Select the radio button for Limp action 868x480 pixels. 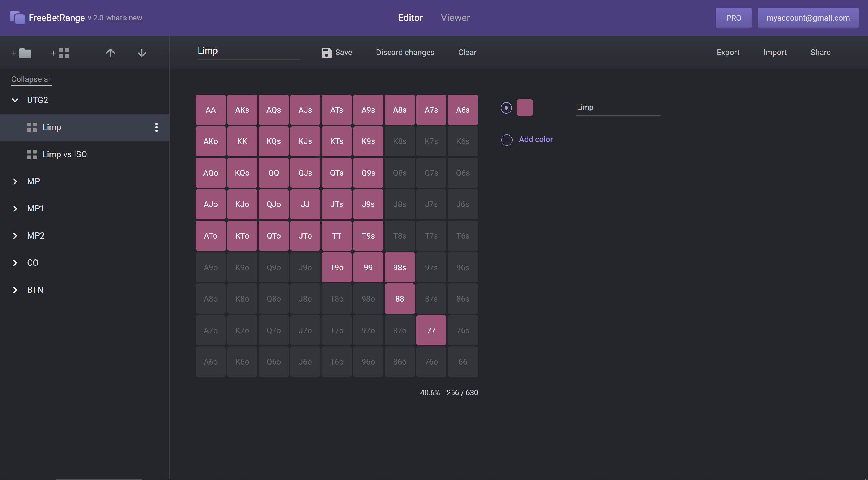pos(506,107)
